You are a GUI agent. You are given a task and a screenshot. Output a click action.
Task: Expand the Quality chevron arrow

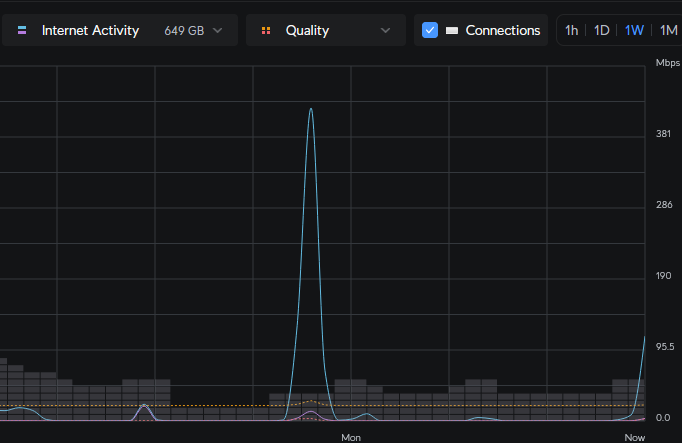coord(385,30)
